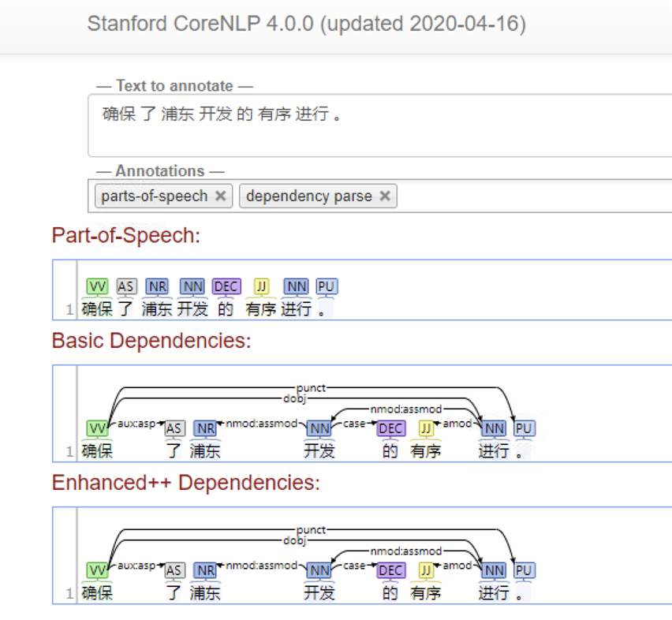Click the amod label in Basic Dependencies
Screen dimensions: 672x620
457,424
